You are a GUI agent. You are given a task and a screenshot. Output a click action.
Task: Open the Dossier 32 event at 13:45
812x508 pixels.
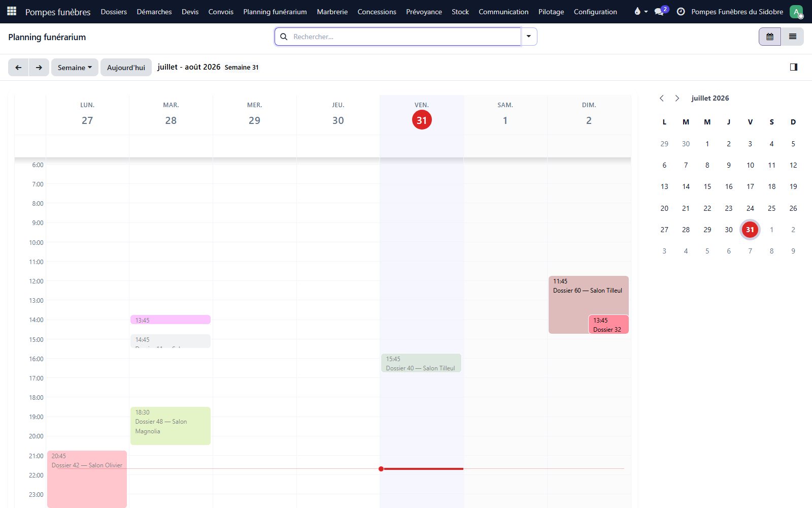[x=608, y=325]
